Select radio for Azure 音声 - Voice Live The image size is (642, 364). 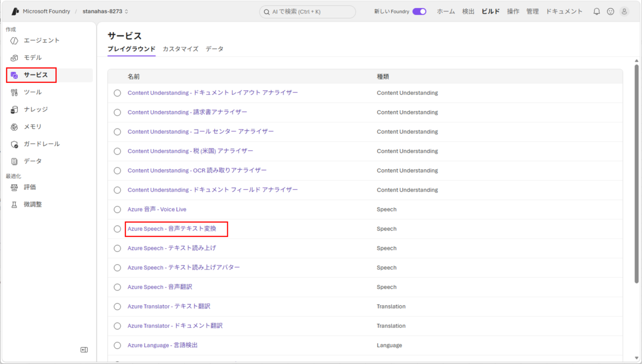click(117, 209)
